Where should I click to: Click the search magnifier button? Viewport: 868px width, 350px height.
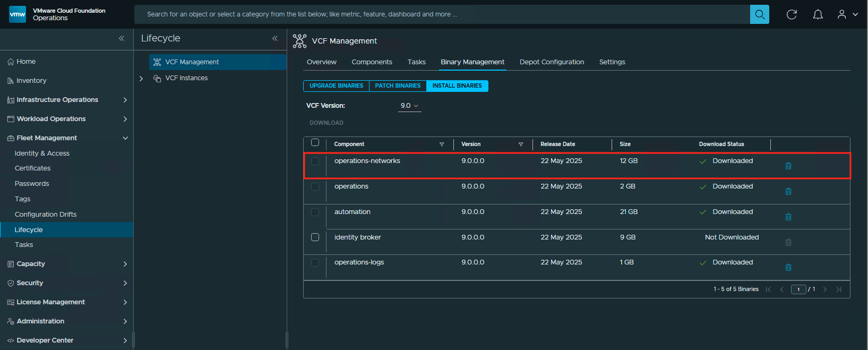pos(759,14)
